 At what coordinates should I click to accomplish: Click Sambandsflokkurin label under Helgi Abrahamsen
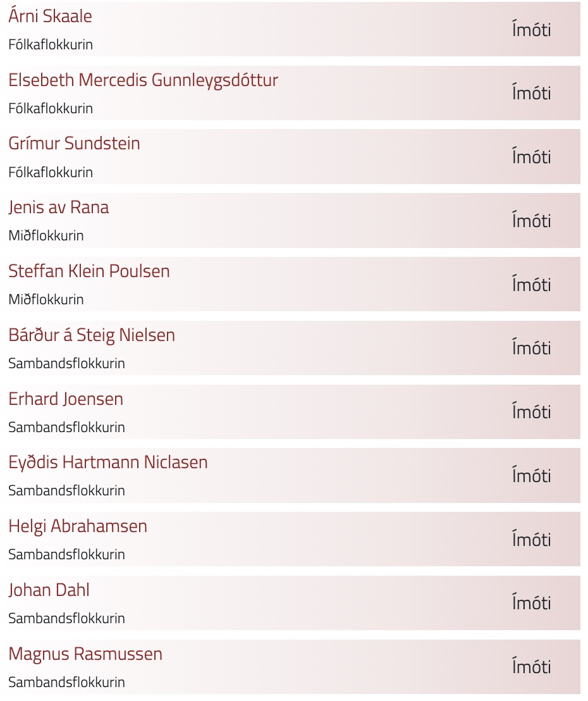point(66,554)
